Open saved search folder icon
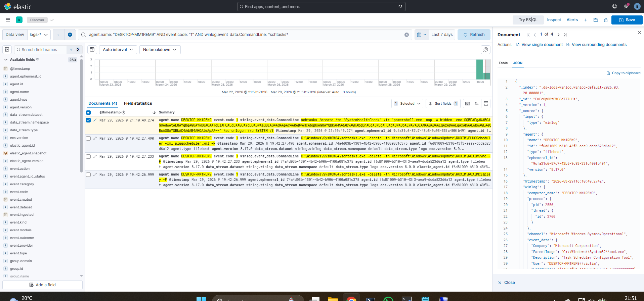The width and height of the screenshot is (644, 301). coord(596,20)
